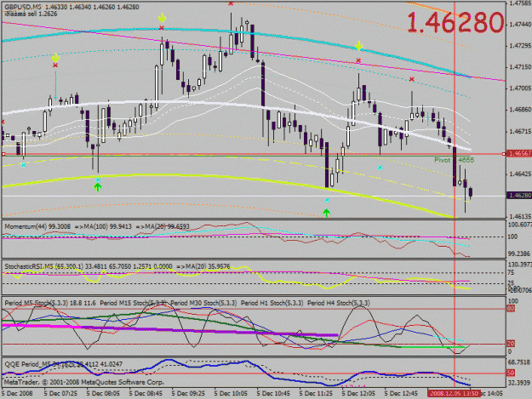This screenshot has height=399, width=532.
Task: Click the '5 Dec 07:25' time label
Action: tap(60, 394)
